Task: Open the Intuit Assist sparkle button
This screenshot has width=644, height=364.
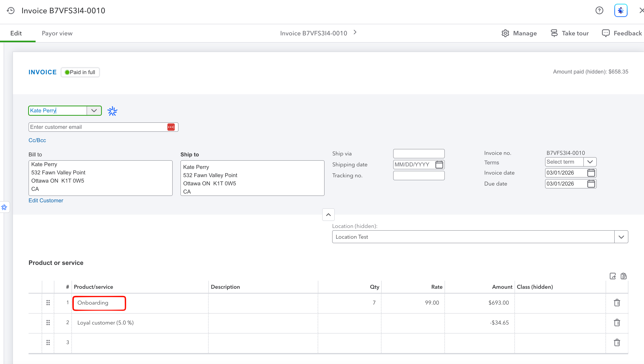Action: tap(621, 11)
